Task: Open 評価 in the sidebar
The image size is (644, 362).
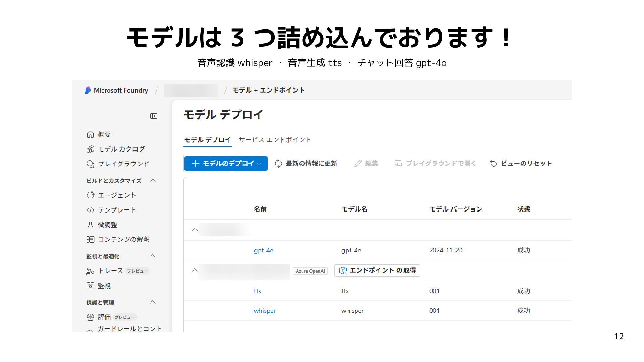Action: [x=104, y=317]
